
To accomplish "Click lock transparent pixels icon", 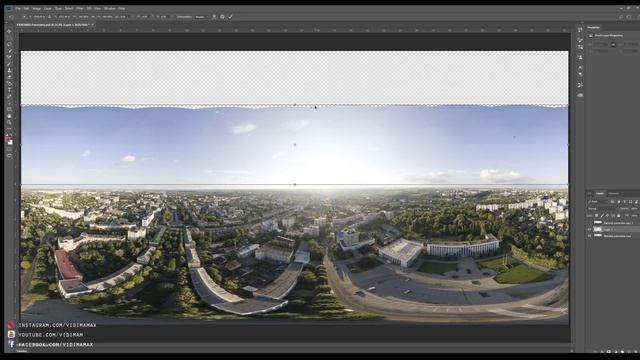I will tap(596, 216).
